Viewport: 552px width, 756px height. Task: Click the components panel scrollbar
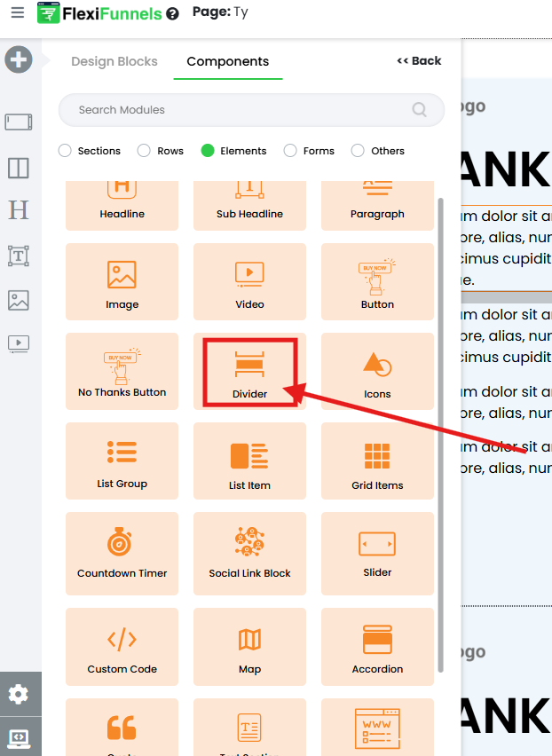pos(440,435)
